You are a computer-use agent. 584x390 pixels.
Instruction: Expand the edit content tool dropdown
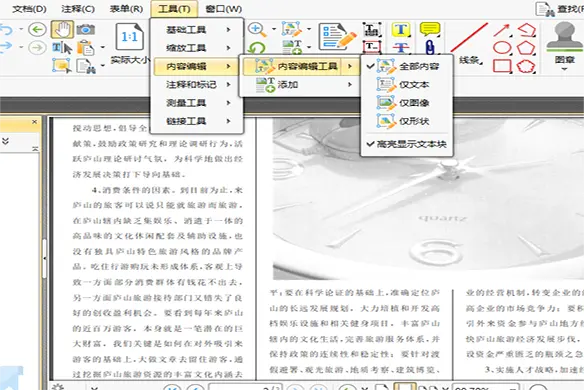(309, 29)
